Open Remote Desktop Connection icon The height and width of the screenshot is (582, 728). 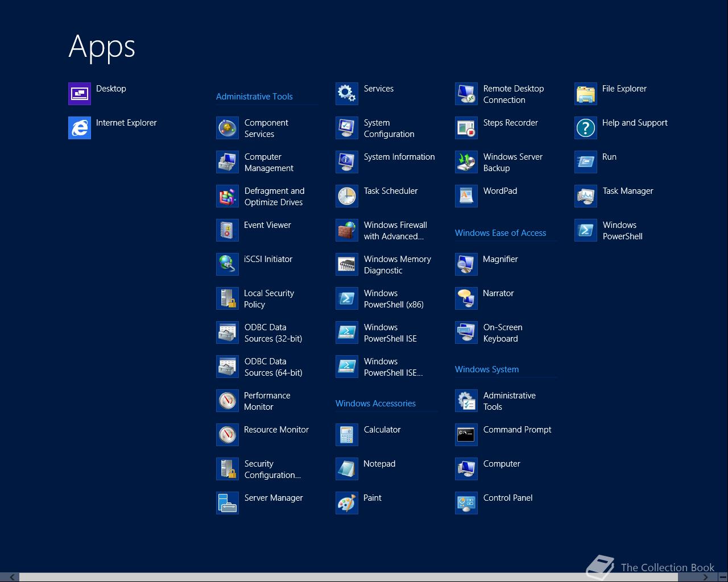(466, 94)
